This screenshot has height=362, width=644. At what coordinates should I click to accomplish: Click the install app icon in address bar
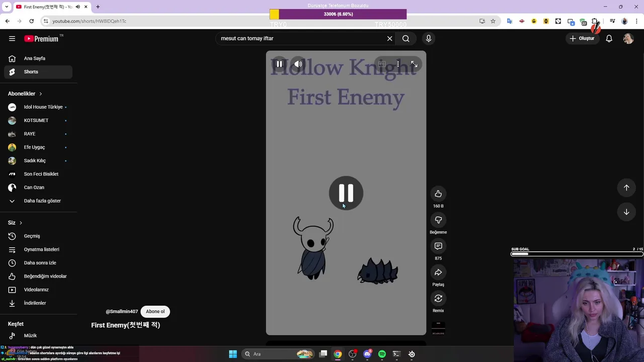(x=482, y=21)
